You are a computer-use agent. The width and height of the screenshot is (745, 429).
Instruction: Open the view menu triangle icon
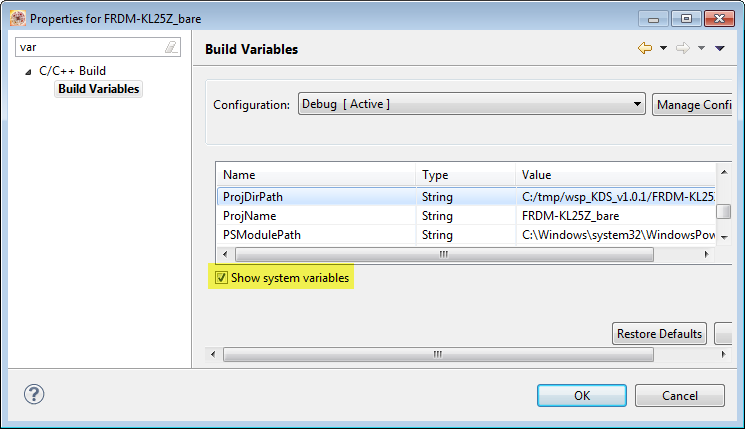pos(719,49)
